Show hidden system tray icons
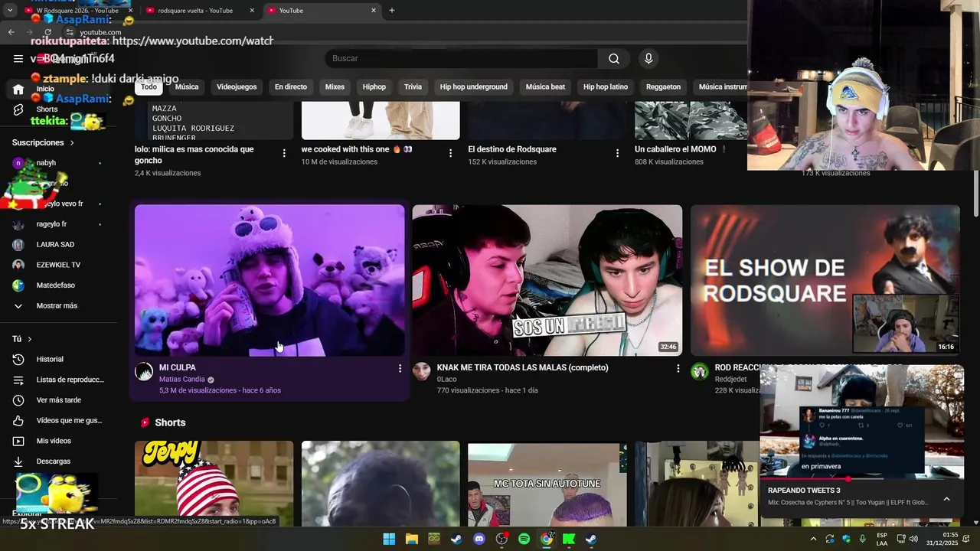Screen dimensions: 980x551 [813, 539]
